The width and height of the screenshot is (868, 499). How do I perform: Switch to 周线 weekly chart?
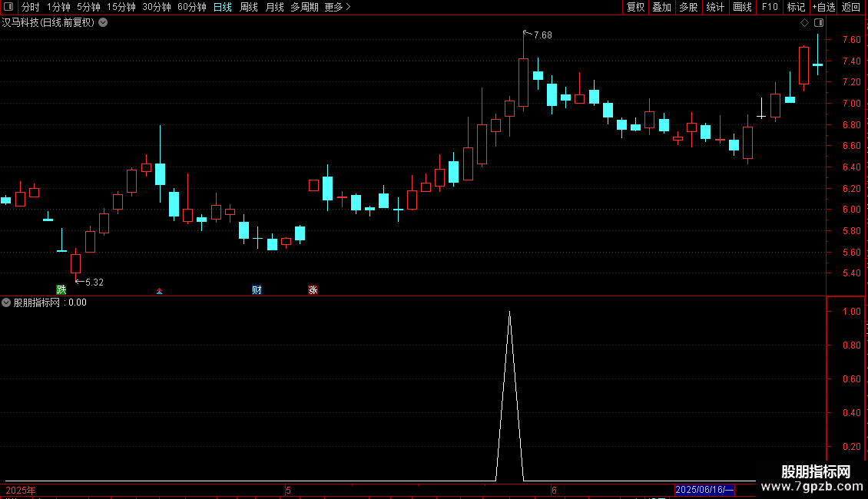(249, 7)
